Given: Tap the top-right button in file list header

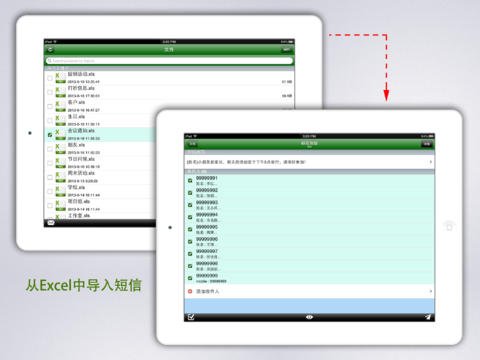Looking at the screenshot, I should click(287, 50).
